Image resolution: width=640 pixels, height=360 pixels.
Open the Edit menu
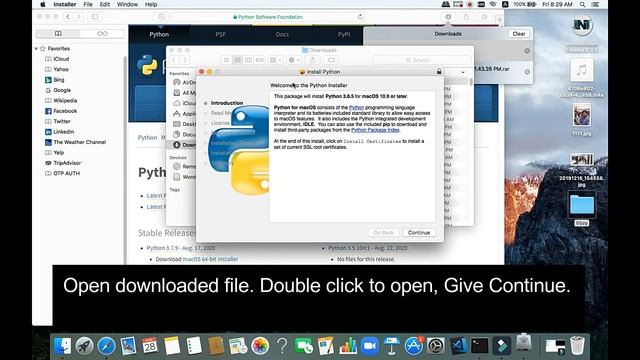tap(105, 4)
